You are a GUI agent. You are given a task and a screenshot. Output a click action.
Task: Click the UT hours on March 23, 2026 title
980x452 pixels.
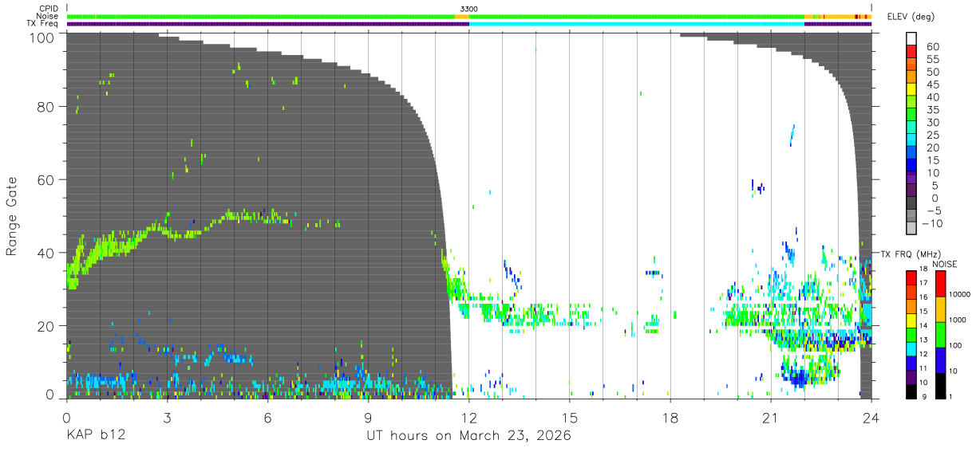(468, 436)
